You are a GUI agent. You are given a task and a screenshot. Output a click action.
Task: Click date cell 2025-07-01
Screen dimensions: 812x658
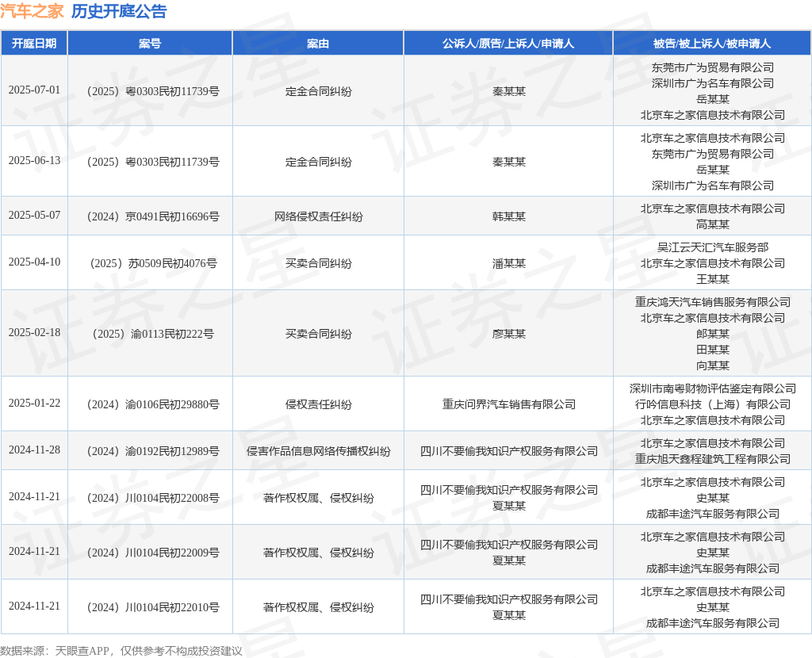click(34, 90)
